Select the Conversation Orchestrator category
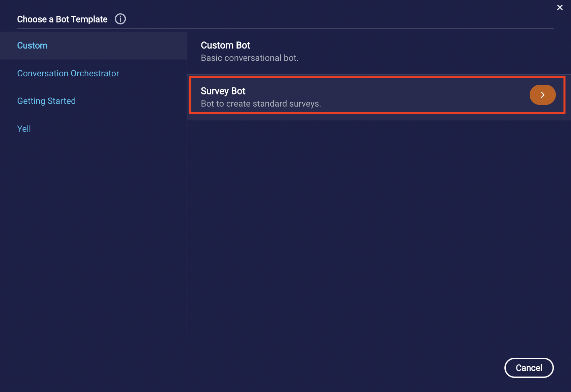 [68, 73]
